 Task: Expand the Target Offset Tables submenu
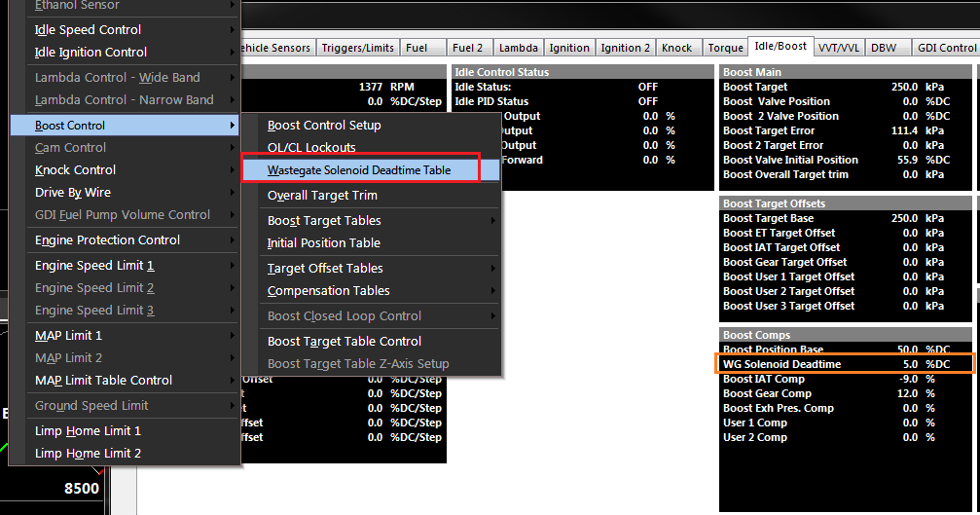pos(325,268)
